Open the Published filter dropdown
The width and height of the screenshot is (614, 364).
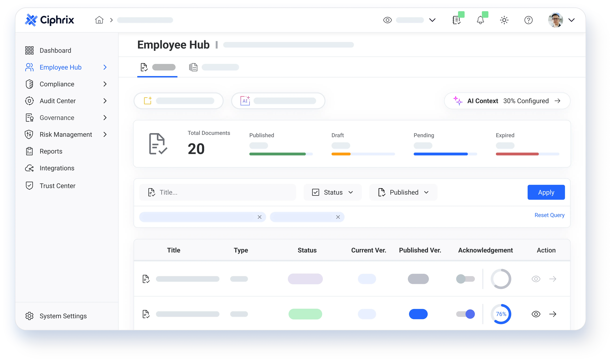[403, 192]
